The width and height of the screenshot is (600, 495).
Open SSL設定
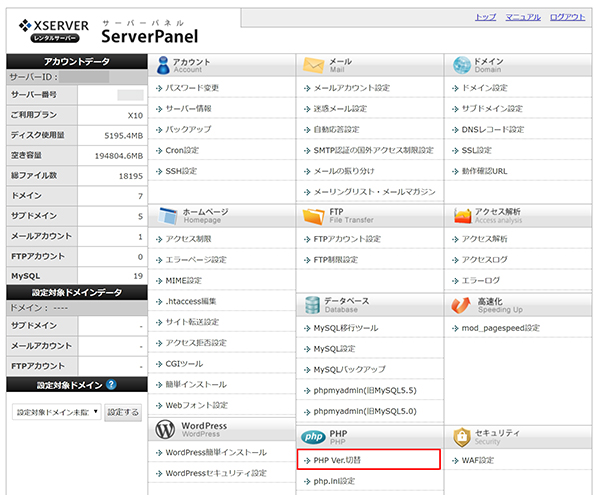(477, 150)
